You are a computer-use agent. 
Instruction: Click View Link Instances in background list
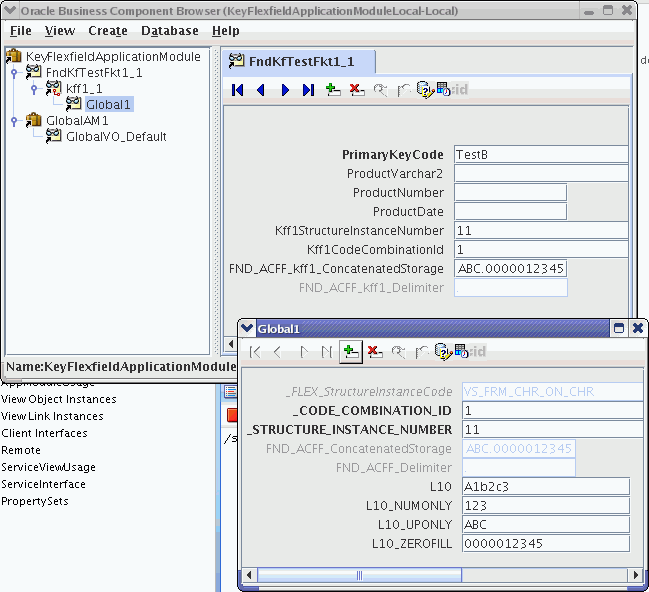pyautogui.click(x=52, y=416)
